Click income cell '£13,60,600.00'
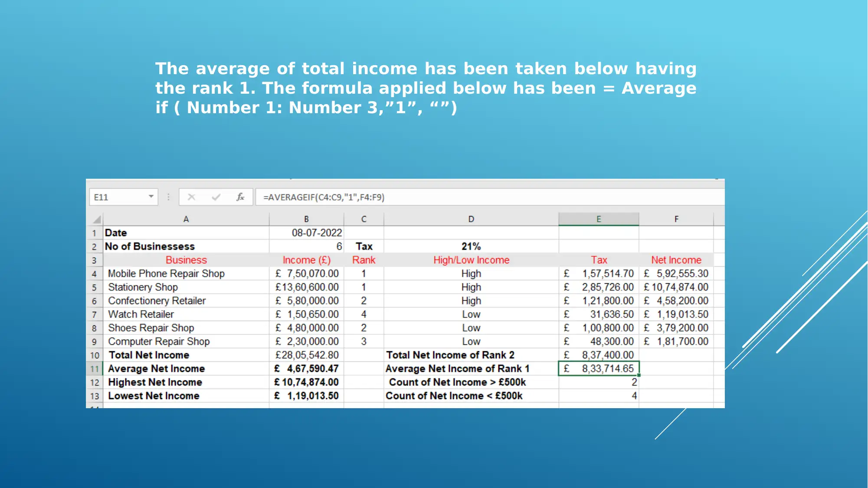The height and width of the screenshot is (488, 868). coord(306,287)
